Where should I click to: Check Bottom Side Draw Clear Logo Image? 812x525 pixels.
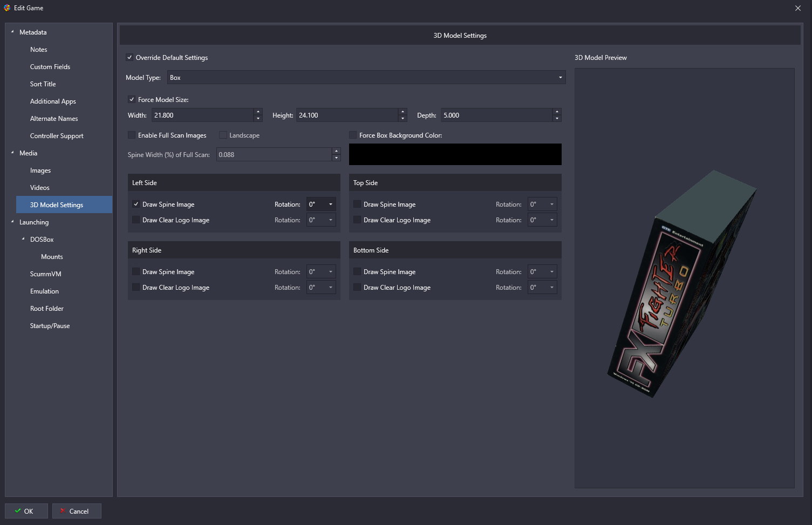[357, 287]
